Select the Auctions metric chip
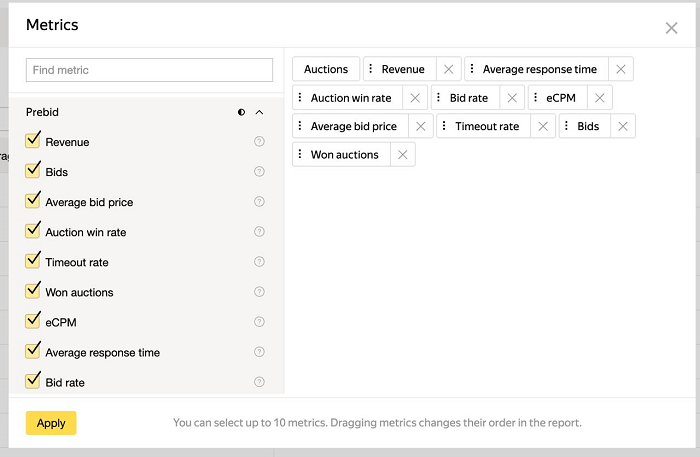The image size is (700, 457). (x=325, y=69)
